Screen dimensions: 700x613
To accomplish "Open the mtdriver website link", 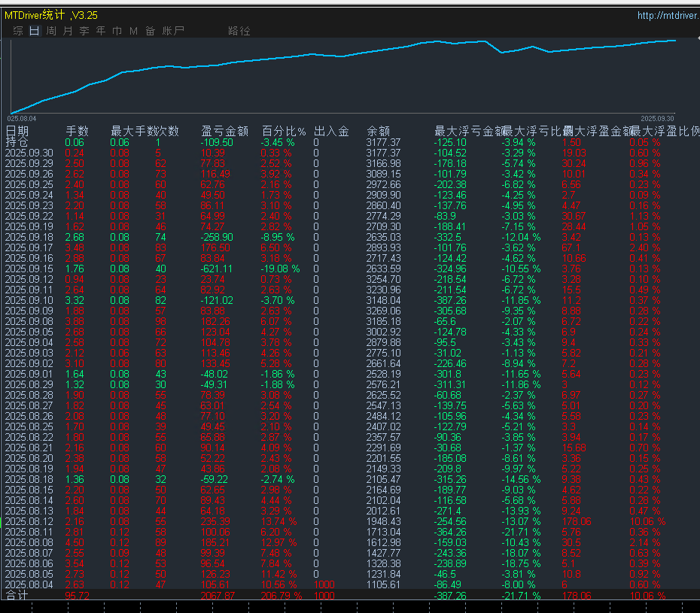I will click(x=668, y=15).
